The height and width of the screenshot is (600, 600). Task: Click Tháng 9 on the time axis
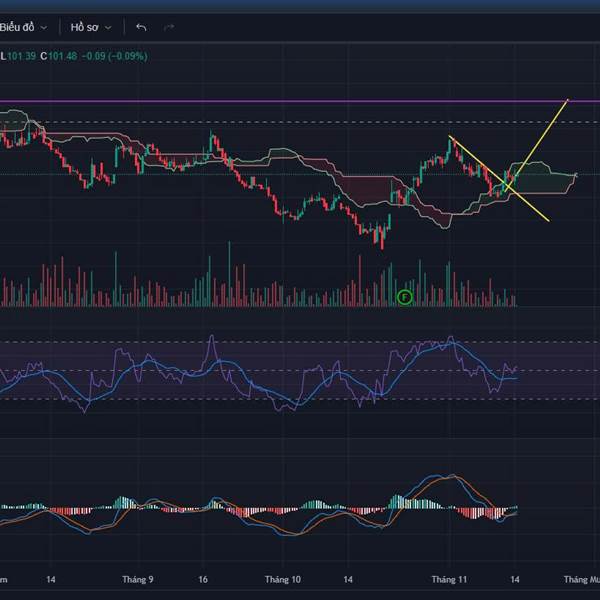(137, 579)
